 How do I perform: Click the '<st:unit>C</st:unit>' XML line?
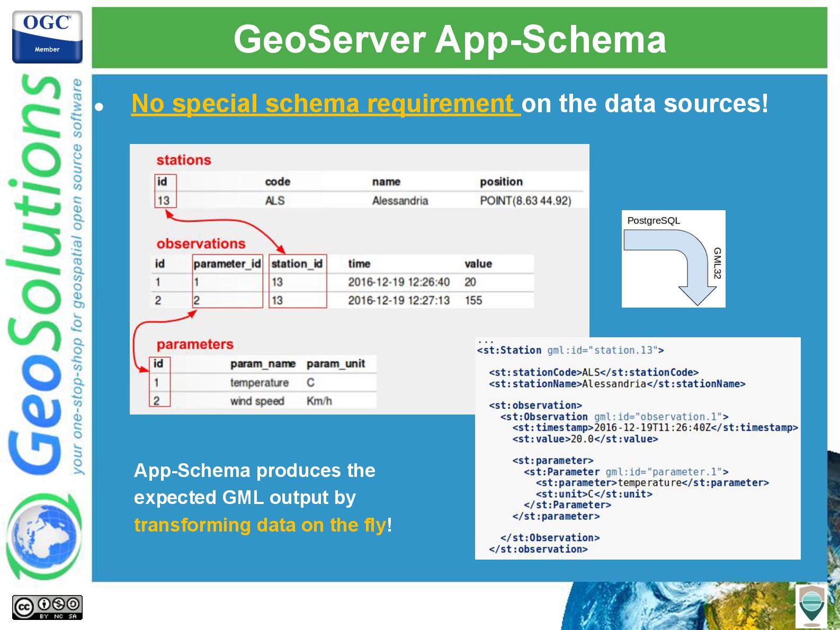594,494
